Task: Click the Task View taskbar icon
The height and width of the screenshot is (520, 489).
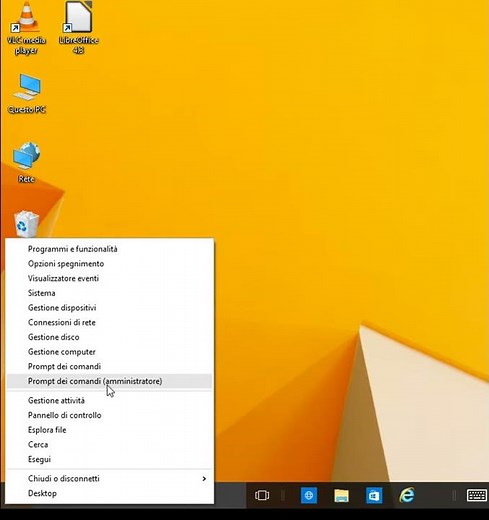Action: [x=262, y=495]
